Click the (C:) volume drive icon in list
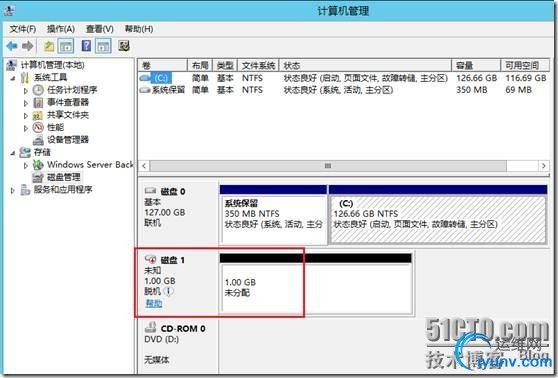The image size is (558, 378). click(145, 78)
